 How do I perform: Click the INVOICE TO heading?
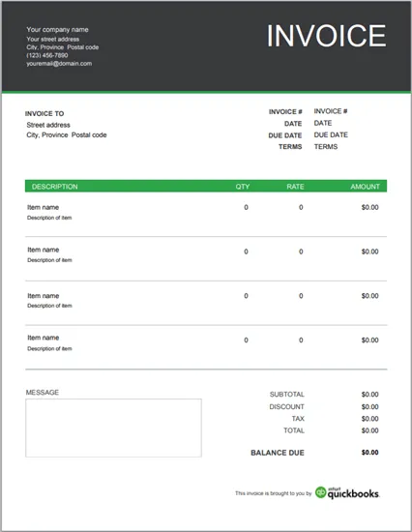pyautogui.click(x=44, y=114)
